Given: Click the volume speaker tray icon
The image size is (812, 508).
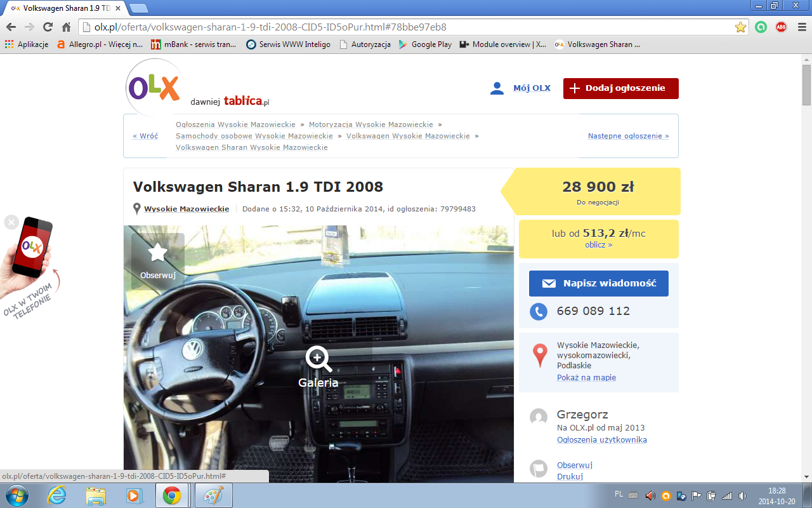Looking at the screenshot, I should point(742,496).
